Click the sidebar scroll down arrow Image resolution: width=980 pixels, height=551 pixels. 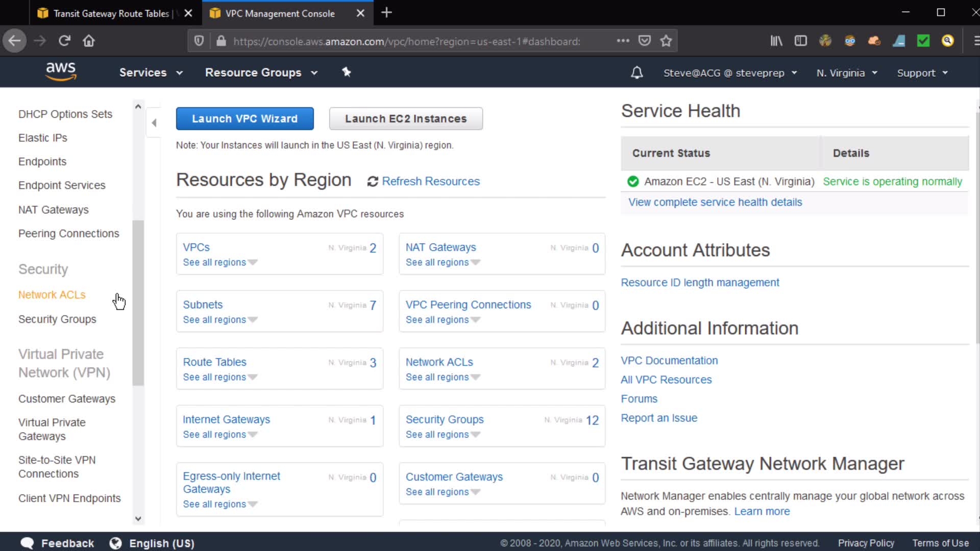(x=138, y=518)
